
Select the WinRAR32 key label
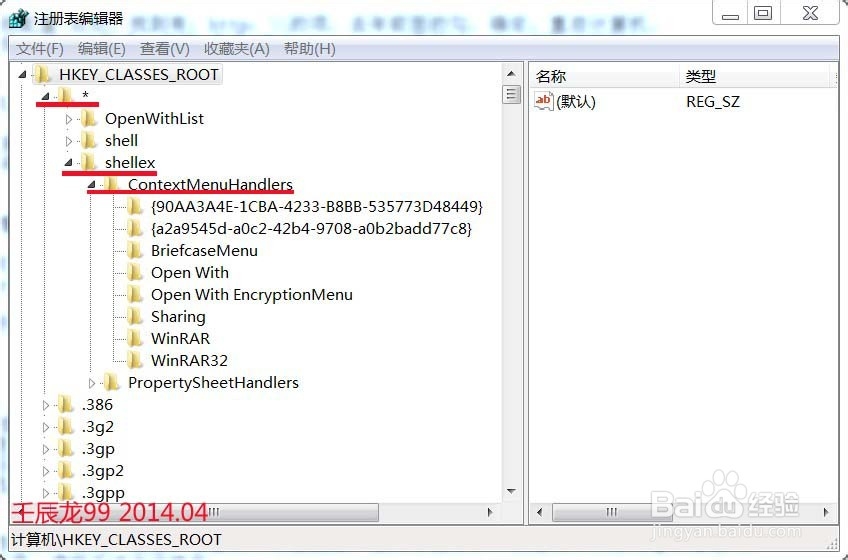pos(189,361)
